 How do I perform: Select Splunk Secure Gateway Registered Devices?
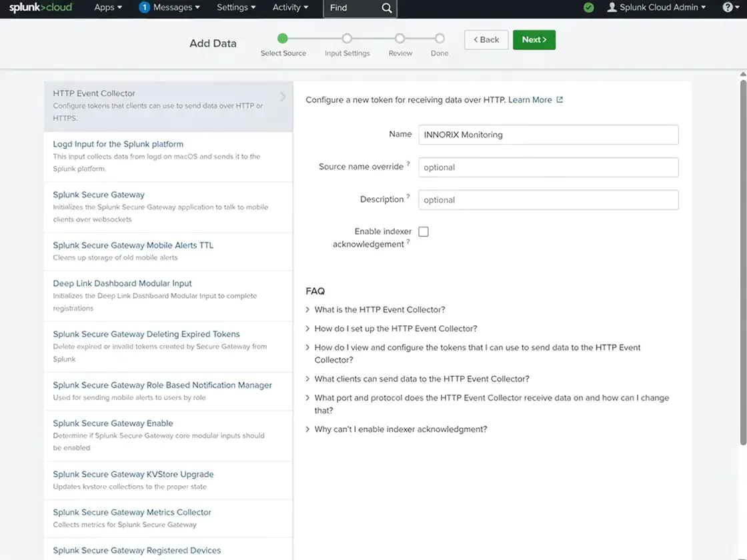[169, 549]
